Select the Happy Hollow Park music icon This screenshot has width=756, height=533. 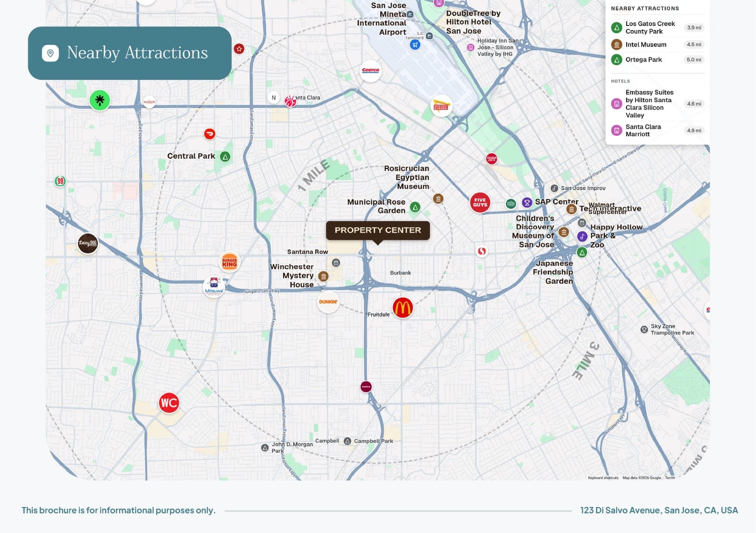tap(582, 236)
